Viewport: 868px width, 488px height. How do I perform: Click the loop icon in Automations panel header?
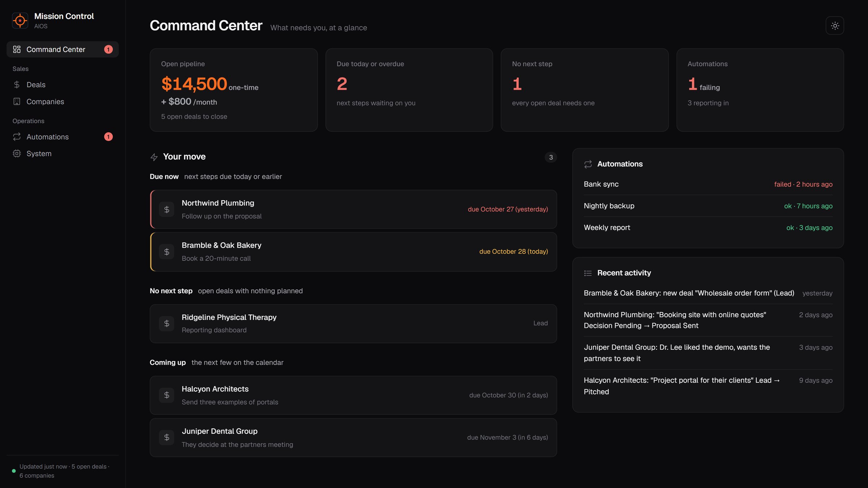pos(588,164)
